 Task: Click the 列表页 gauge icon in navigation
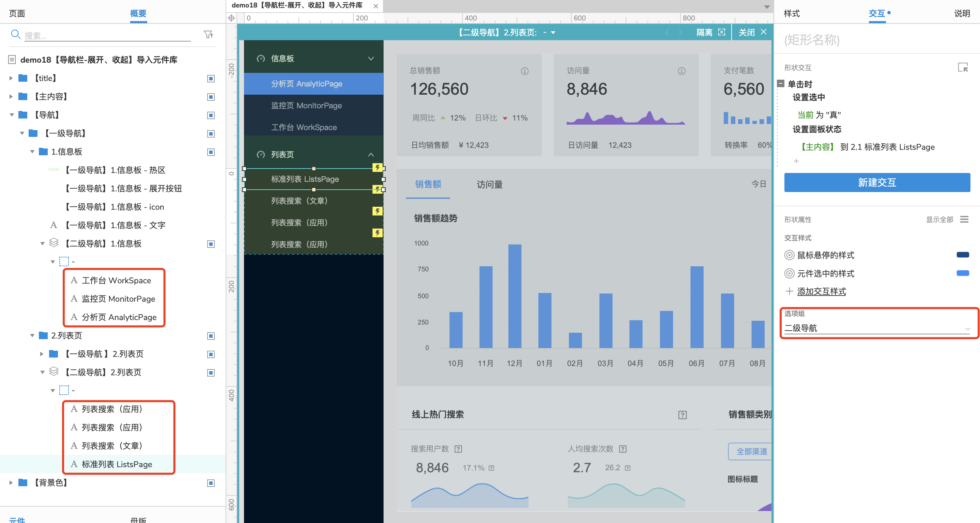click(x=261, y=155)
